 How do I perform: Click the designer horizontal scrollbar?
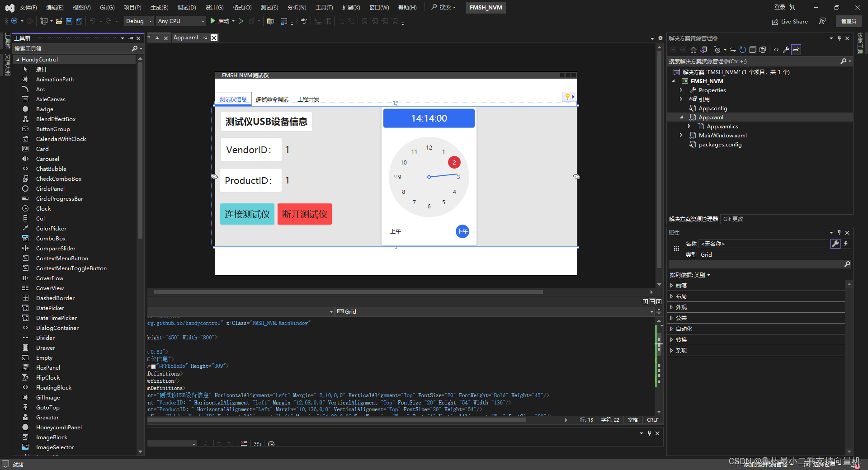tap(348, 292)
